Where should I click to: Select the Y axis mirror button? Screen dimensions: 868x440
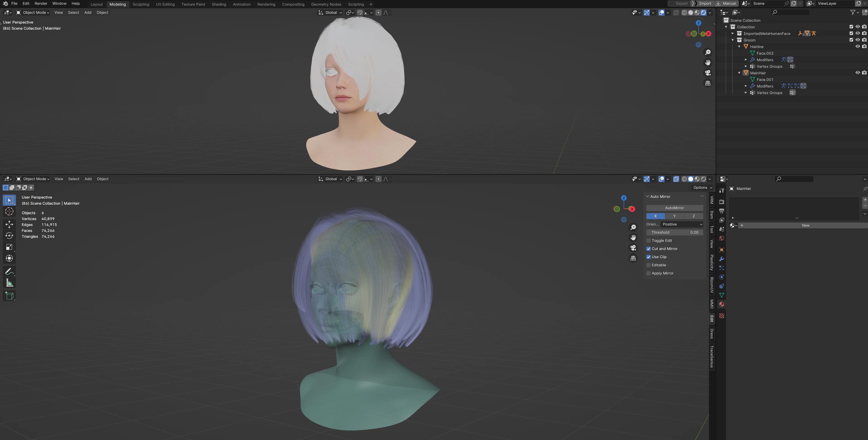674,216
